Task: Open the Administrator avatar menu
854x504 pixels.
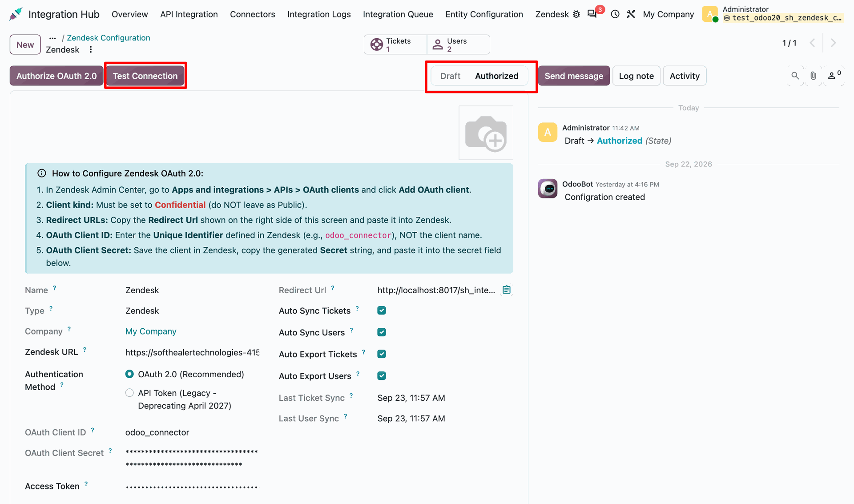Action: 710,14
